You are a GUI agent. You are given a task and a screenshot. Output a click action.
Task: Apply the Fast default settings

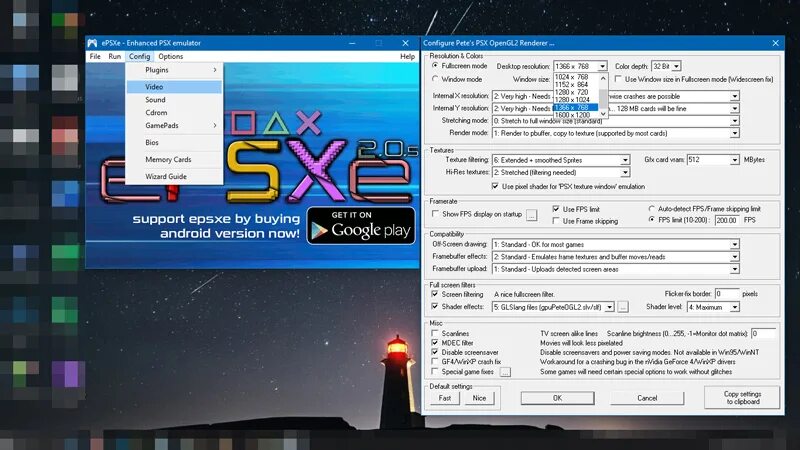coord(444,398)
